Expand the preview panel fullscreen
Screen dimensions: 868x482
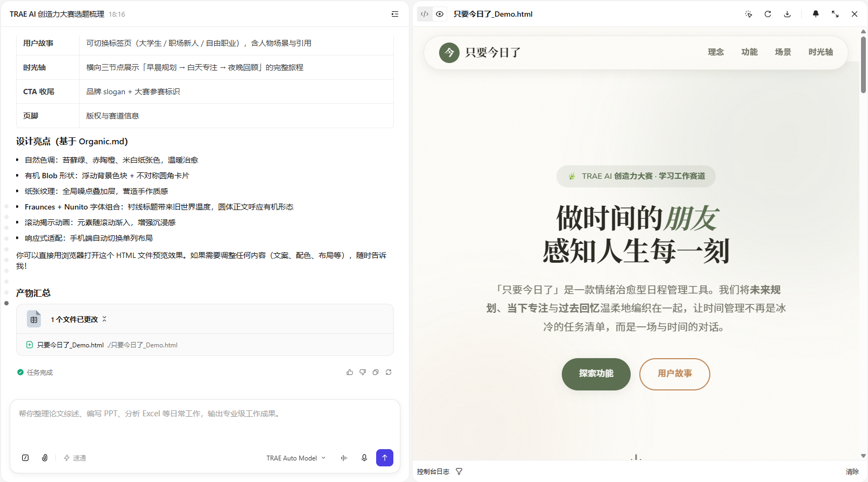[x=835, y=14]
